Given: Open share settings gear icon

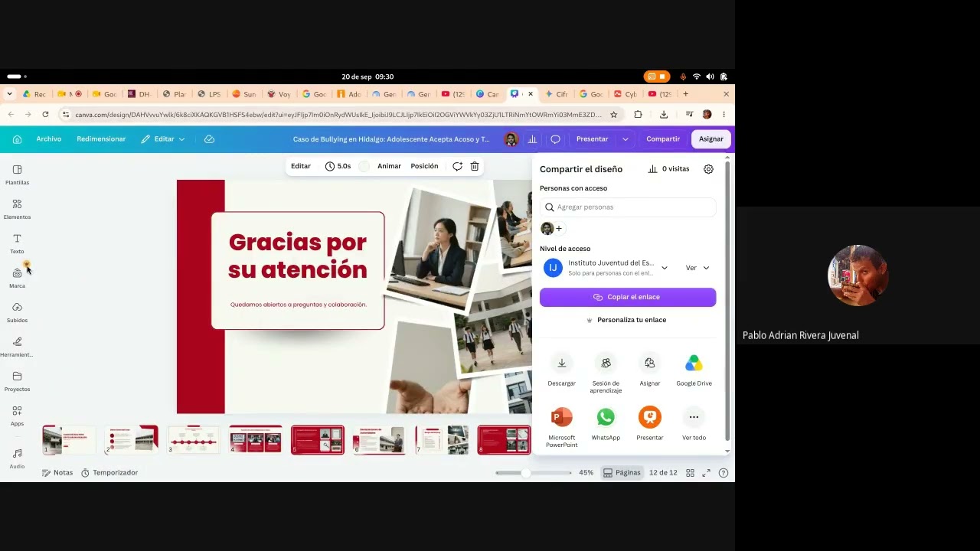Looking at the screenshot, I should point(708,169).
